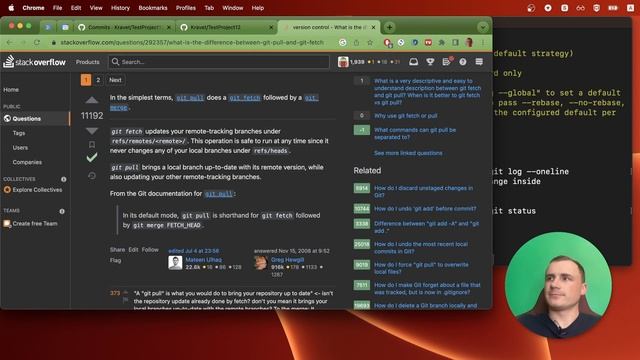The height and width of the screenshot is (360, 640).
Task: Open the Chrome three-dot menu
Action: (483, 42)
